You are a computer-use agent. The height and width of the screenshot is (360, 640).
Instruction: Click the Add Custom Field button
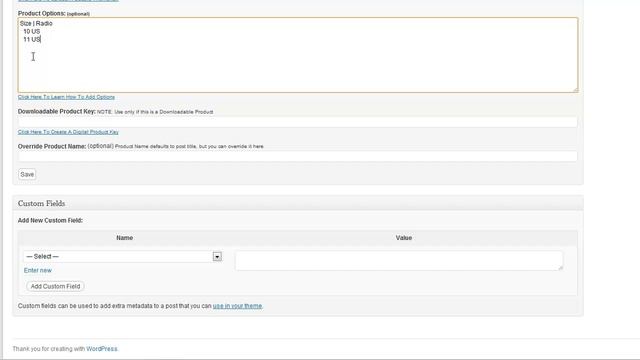pos(55,287)
